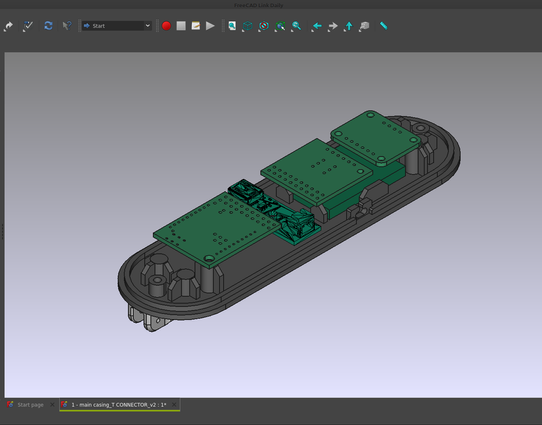Click cyan up arrow parent link
Image resolution: width=542 pixels, height=425 pixels.
click(349, 26)
